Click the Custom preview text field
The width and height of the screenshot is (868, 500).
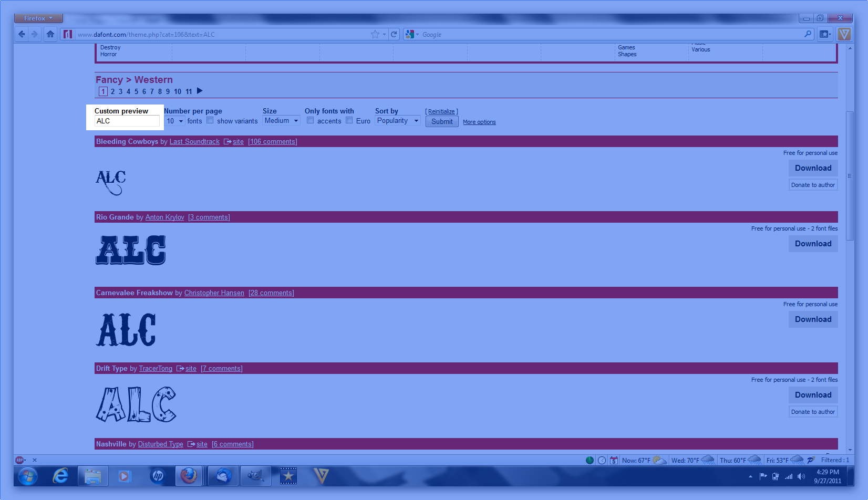[x=127, y=121]
